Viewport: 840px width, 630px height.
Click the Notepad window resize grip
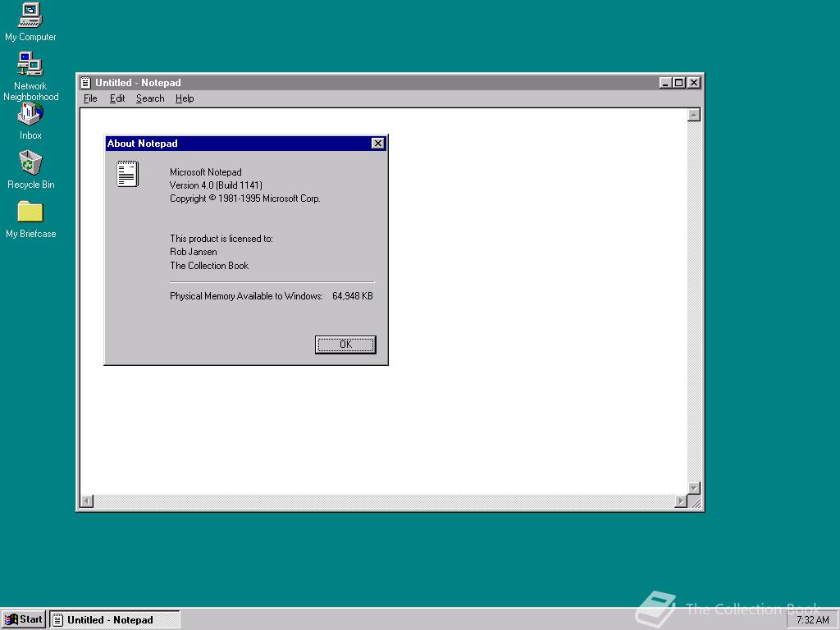tap(696, 503)
